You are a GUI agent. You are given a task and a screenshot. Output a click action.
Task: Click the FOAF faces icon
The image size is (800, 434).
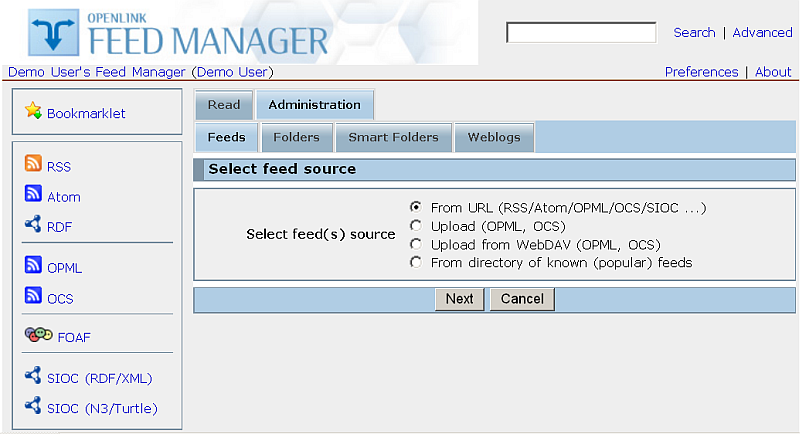point(38,336)
